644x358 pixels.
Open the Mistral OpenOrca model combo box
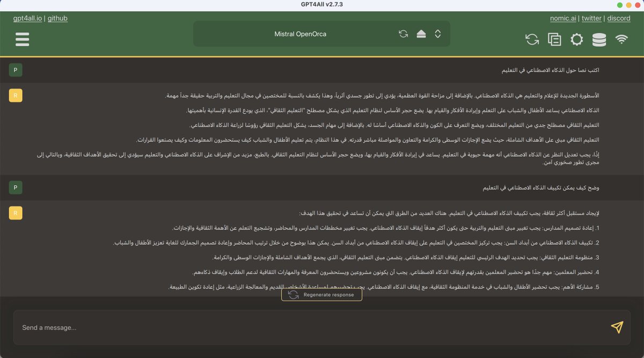[x=321, y=34]
